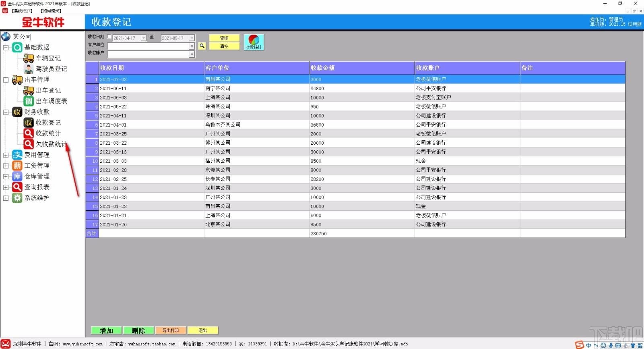The width and height of the screenshot is (644, 349).
Task: Expand the 仓库管理 tree node
Action: click(6, 177)
